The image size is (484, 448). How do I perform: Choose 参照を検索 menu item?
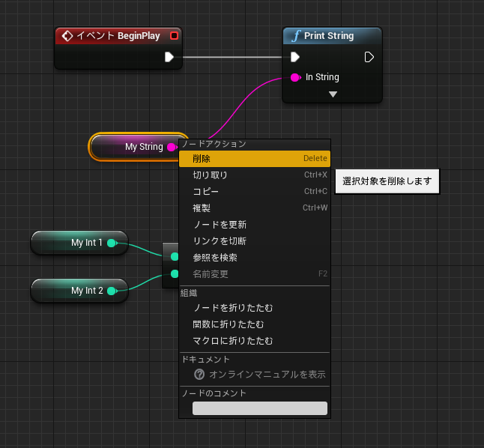[255, 258]
